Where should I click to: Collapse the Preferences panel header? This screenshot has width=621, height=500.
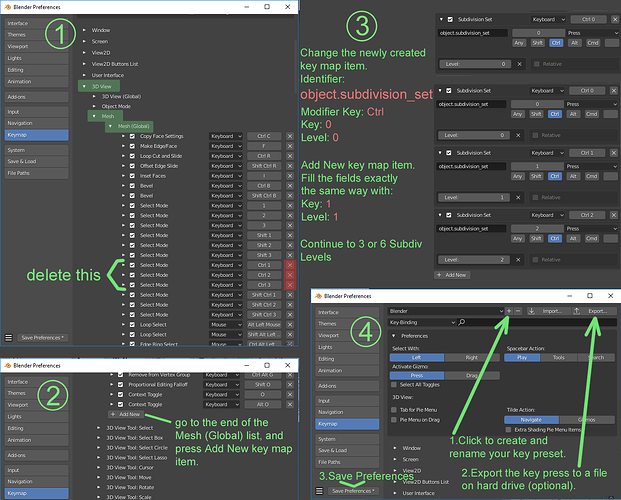(x=394, y=336)
